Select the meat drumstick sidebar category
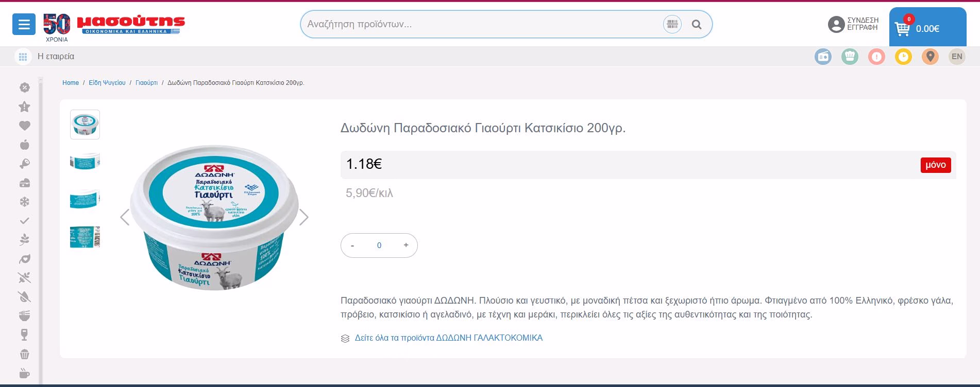 tap(25, 164)
